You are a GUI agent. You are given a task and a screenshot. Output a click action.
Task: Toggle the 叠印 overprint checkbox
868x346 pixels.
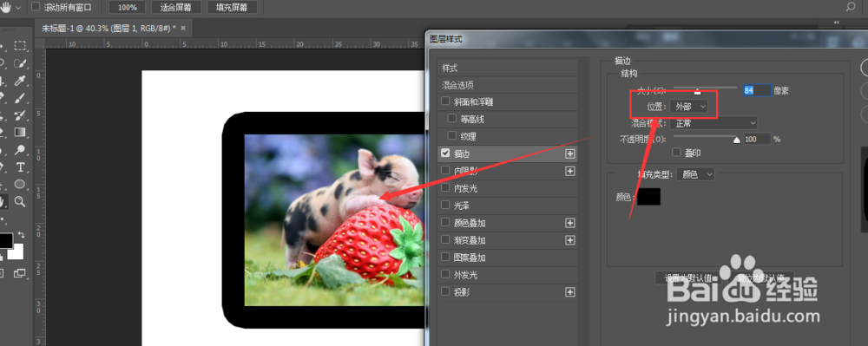(x=676, y=152)
